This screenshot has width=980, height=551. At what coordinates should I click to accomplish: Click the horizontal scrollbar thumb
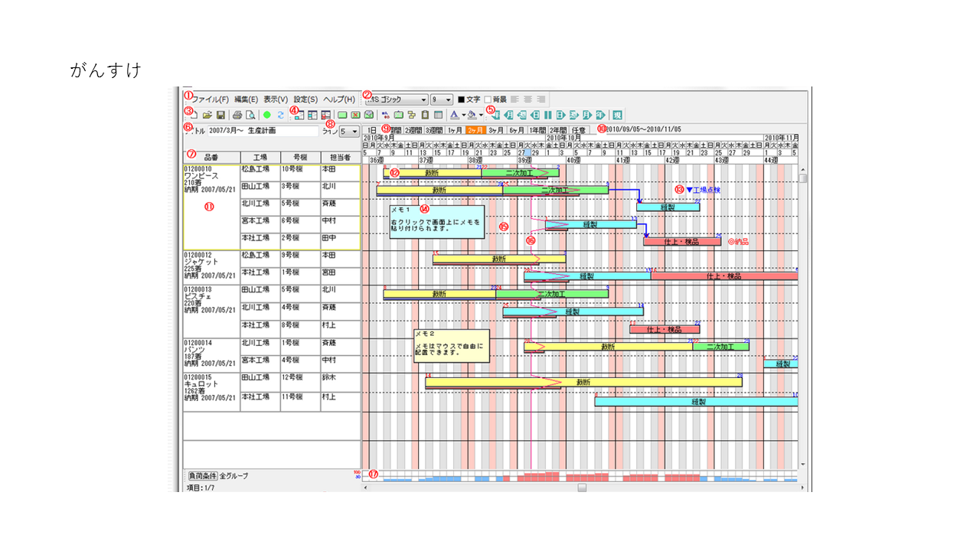pos(582,487)
